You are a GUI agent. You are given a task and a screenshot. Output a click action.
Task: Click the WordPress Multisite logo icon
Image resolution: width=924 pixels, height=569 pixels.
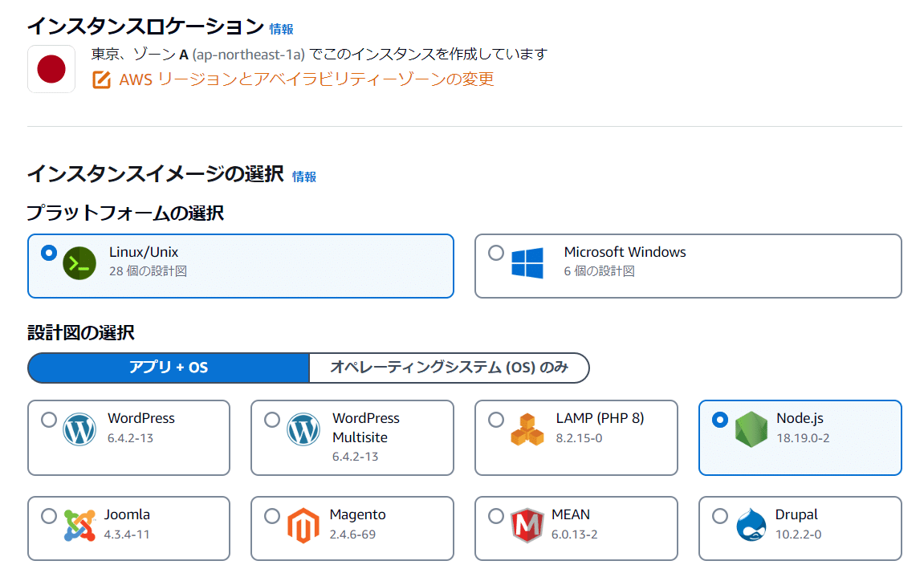303,429
